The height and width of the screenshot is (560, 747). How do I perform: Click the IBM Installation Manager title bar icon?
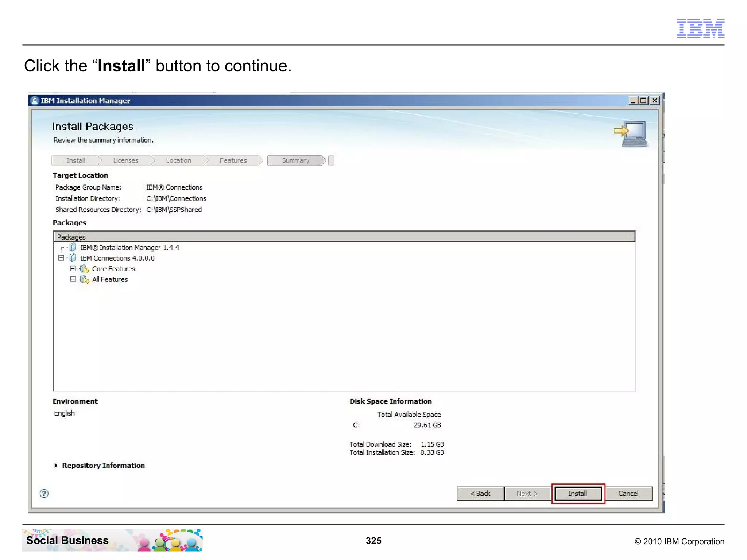pos(35,101)
